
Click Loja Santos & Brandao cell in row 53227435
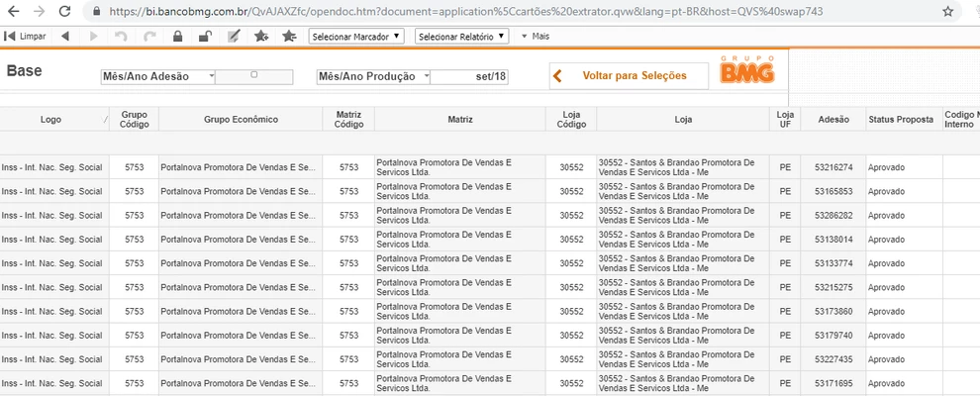point(683,359)
